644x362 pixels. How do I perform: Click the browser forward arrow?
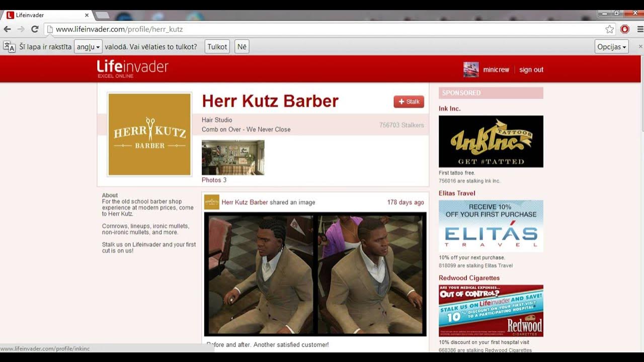point(21,29)
